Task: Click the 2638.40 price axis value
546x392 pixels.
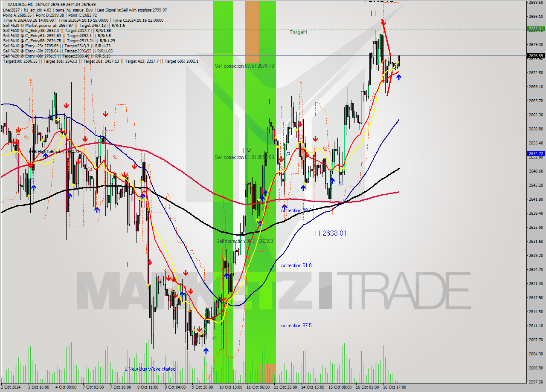Action: tap(536, 213)
